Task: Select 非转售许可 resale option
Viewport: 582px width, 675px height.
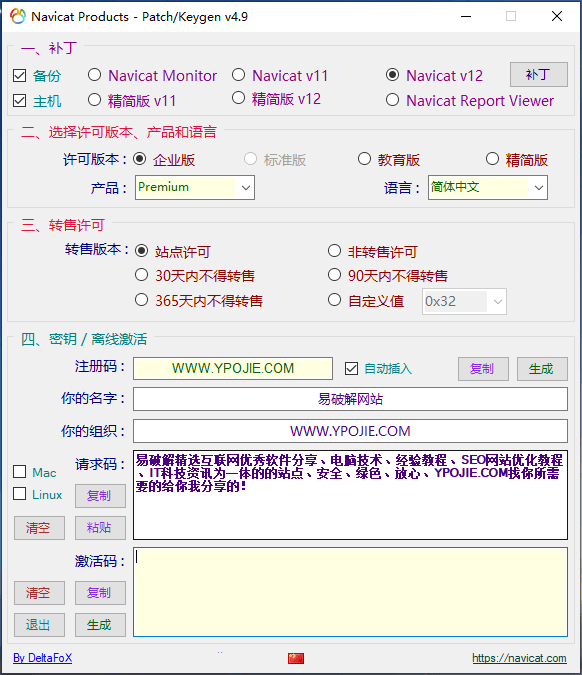Action: click(x=334, y=251)
